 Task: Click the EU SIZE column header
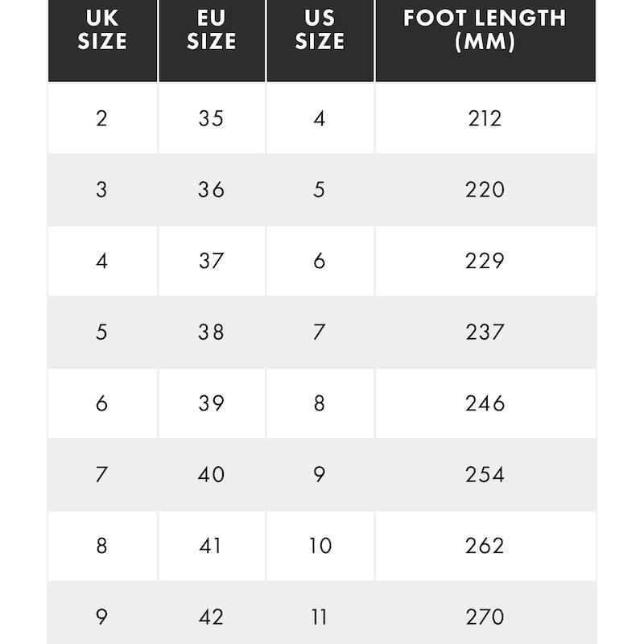212,41
